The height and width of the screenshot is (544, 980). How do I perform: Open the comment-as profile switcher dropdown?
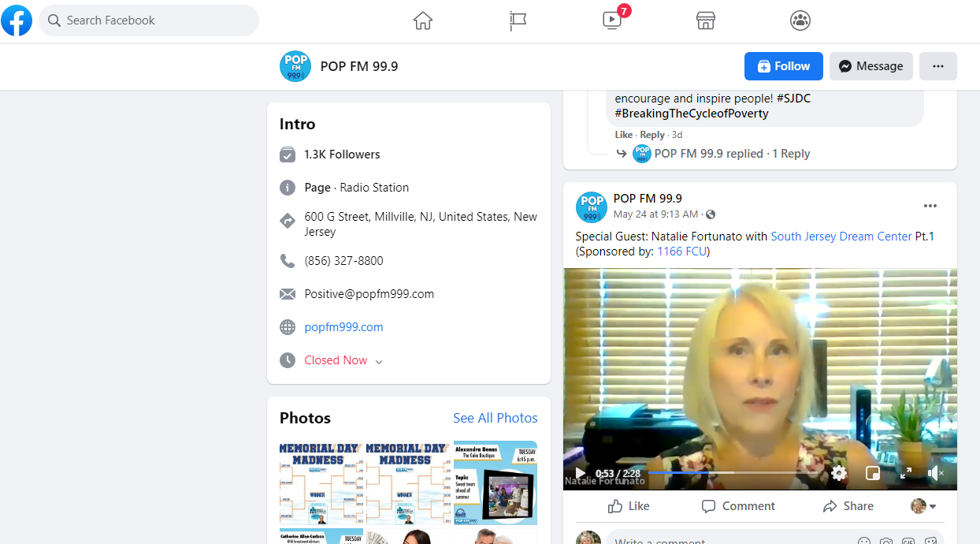click(x=924, y=506)
